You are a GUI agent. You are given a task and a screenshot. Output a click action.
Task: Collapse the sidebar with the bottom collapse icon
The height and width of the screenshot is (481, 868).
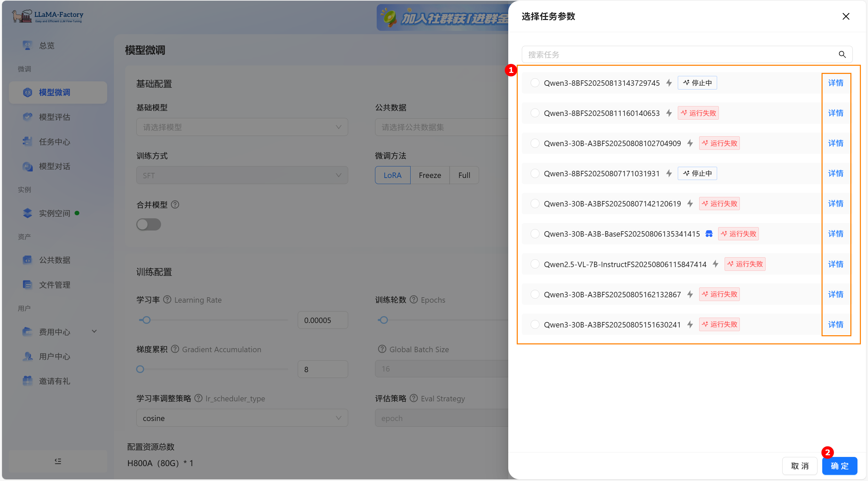58,461
